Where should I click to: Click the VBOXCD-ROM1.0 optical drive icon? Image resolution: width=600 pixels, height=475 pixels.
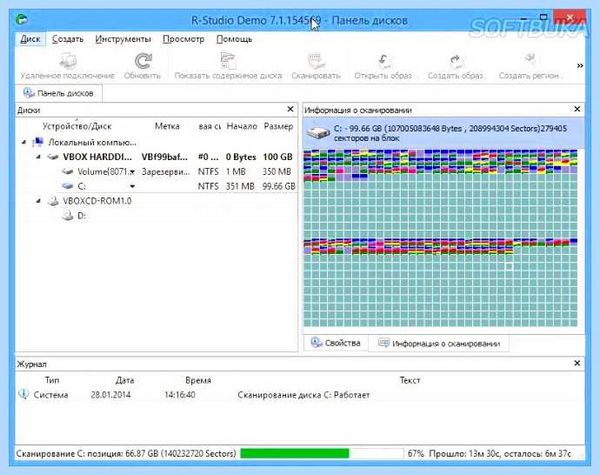[53, 201]
